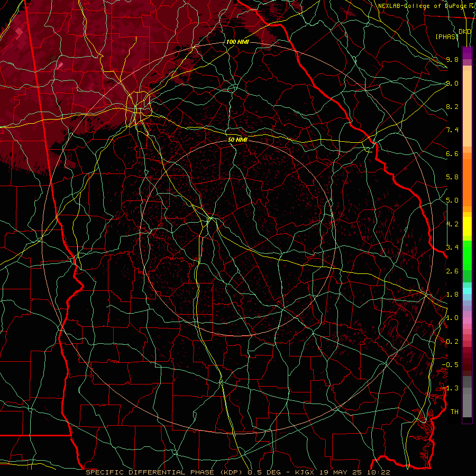Viewport: 476px width, 476px height.
Task: Click the 9.0 value on the legend
Action: tap(452, 83)
